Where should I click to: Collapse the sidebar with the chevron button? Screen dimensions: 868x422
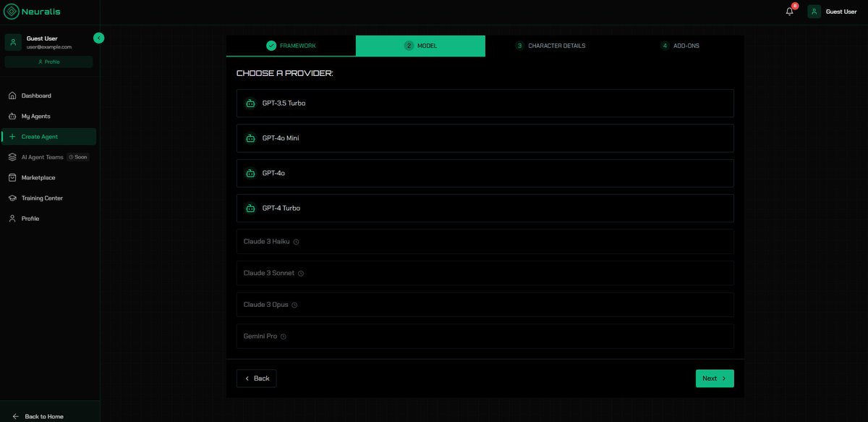pos(99,38)
